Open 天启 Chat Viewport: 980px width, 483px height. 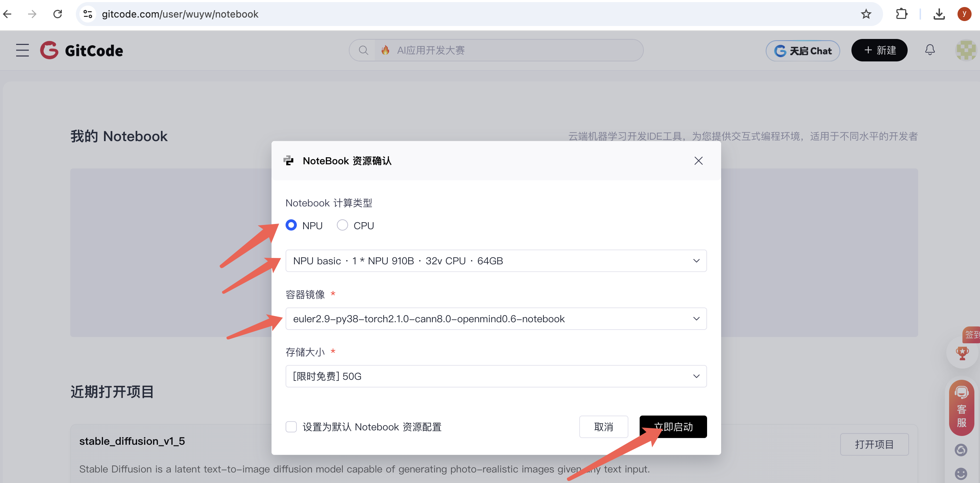point(803,51)
